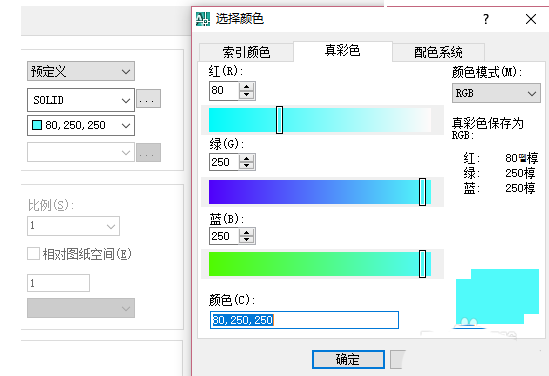This screenshot has height=376, width=549.
Task: Open the gray disabled dropdown at bottom left
Action: pyautogui.click(x=81, y=308)
